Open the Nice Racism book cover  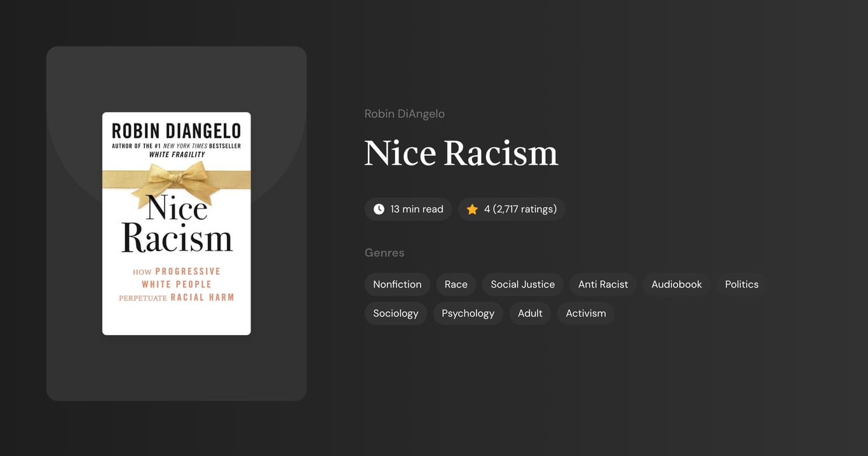tap(176, 223)
